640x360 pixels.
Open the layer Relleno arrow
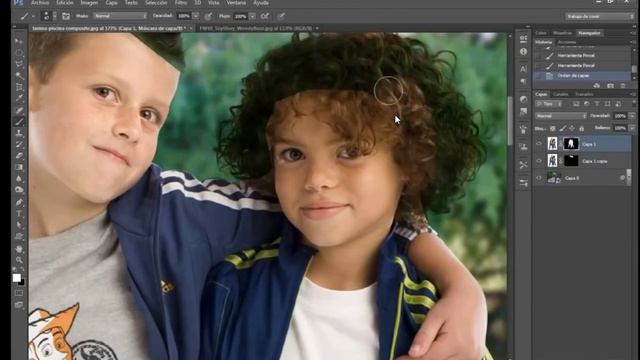tap(632, 128)
